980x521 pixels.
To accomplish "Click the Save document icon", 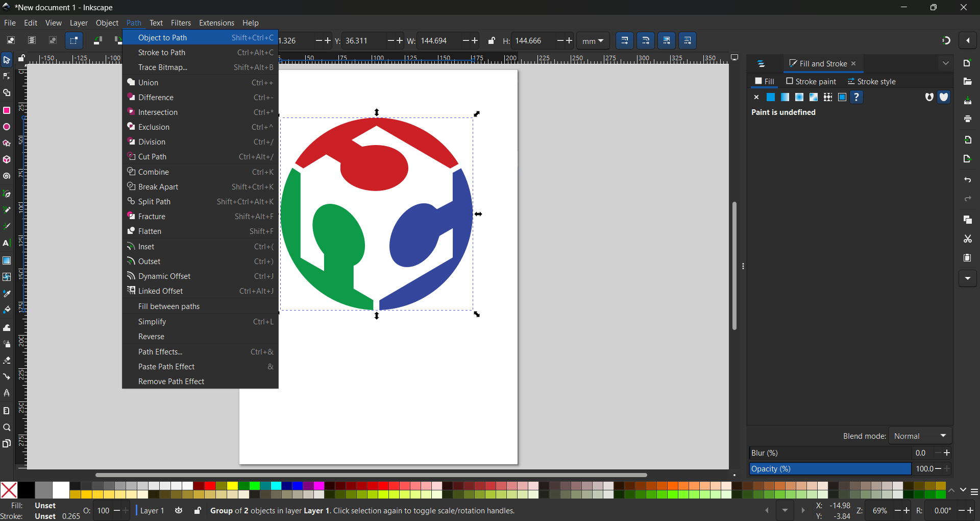I will coord(967,101).
